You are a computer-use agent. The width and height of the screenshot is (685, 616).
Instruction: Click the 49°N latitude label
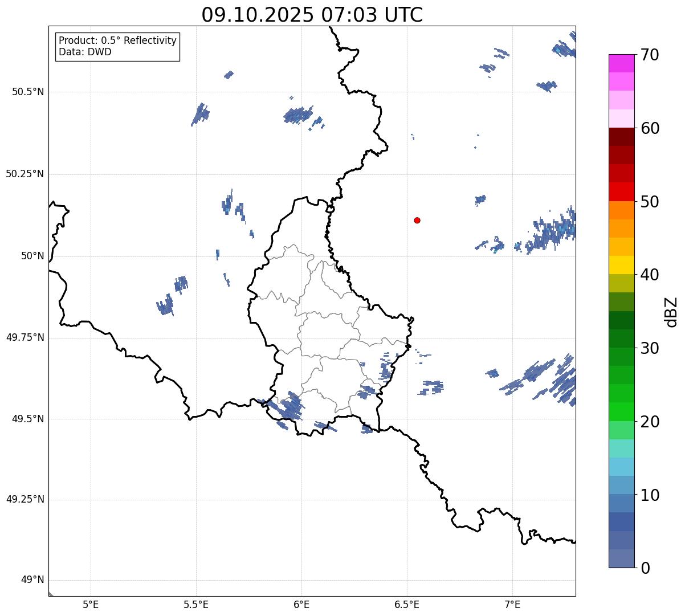coord(32,580)
